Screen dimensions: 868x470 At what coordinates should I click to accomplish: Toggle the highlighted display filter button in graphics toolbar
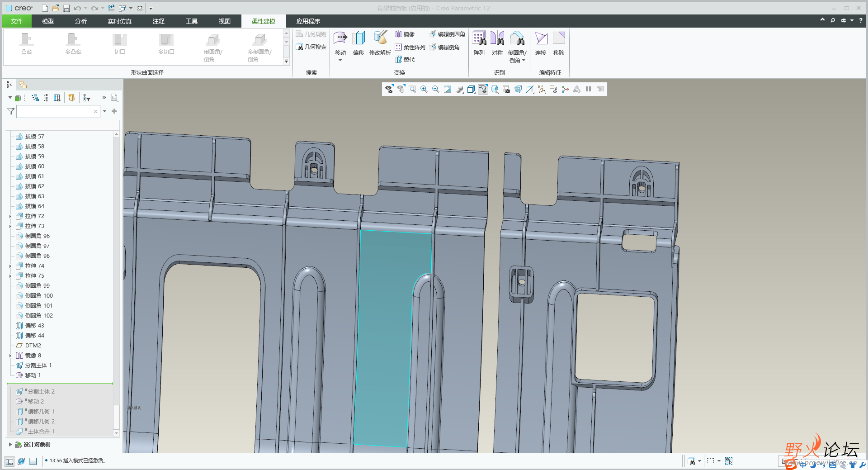click(x=483, y=89)
